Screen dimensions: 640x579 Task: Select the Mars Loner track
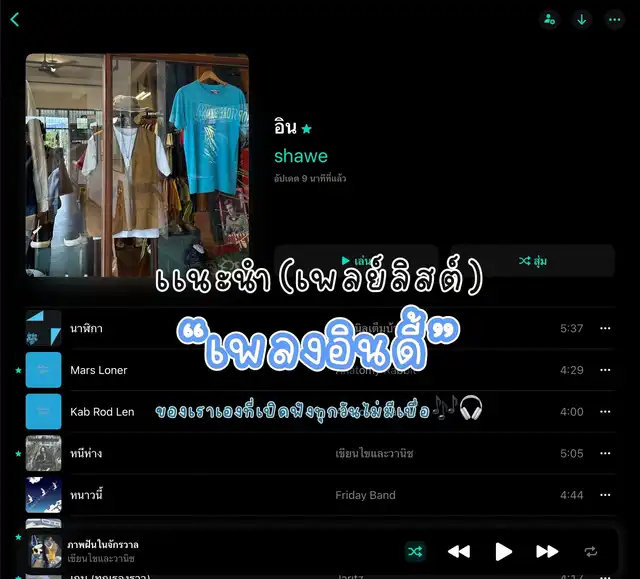pos(99,370)
